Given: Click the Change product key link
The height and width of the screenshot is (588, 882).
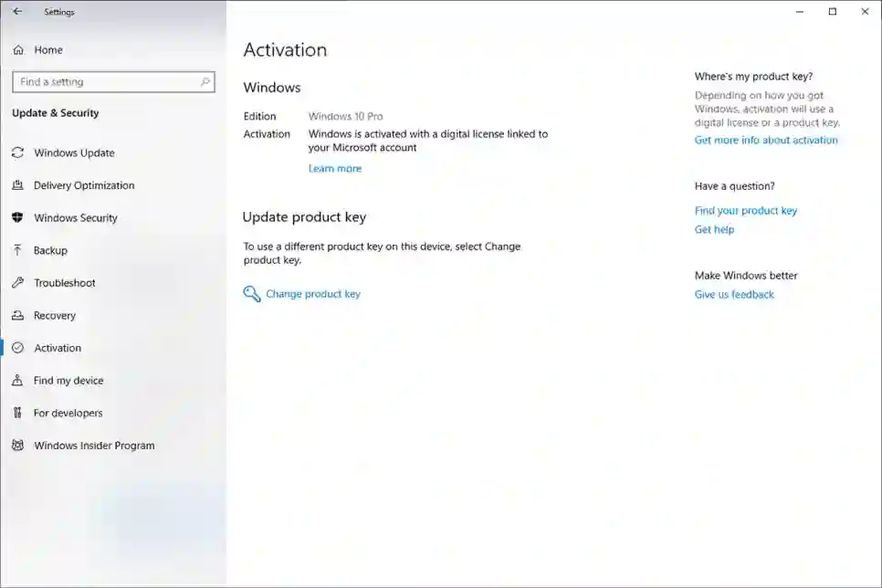Looking at the screenshot, I should (313, 294).
